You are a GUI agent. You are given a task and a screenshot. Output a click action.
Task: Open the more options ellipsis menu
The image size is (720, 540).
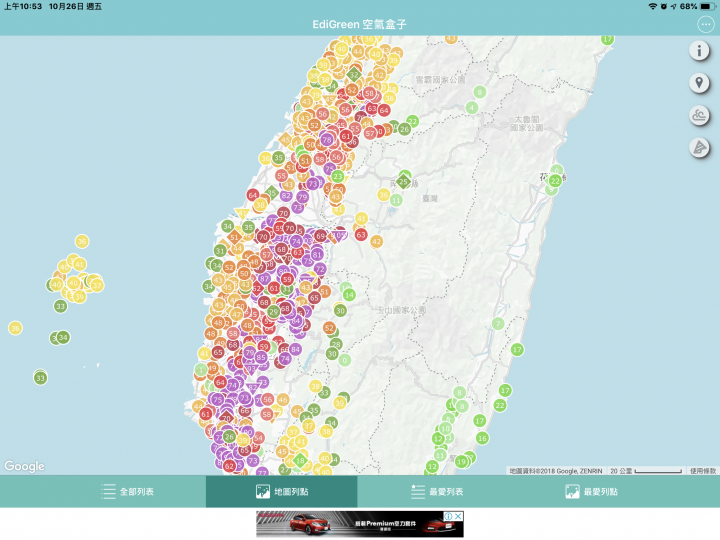(705, 24)
